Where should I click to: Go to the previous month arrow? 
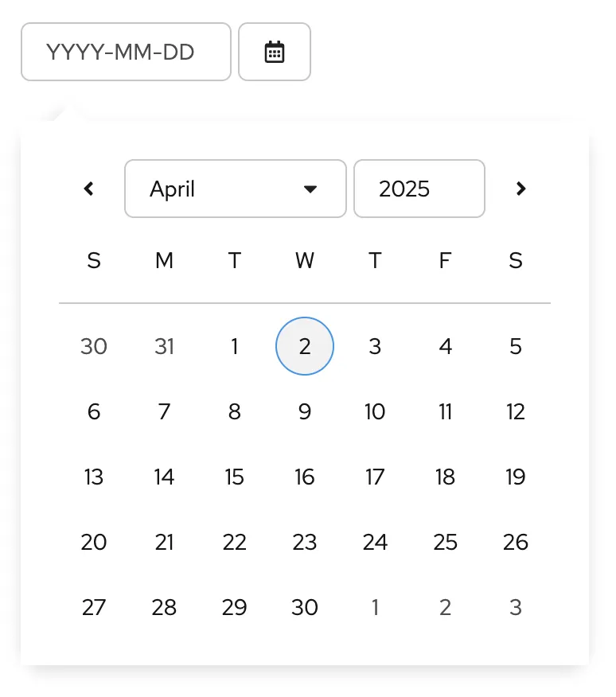89,189
